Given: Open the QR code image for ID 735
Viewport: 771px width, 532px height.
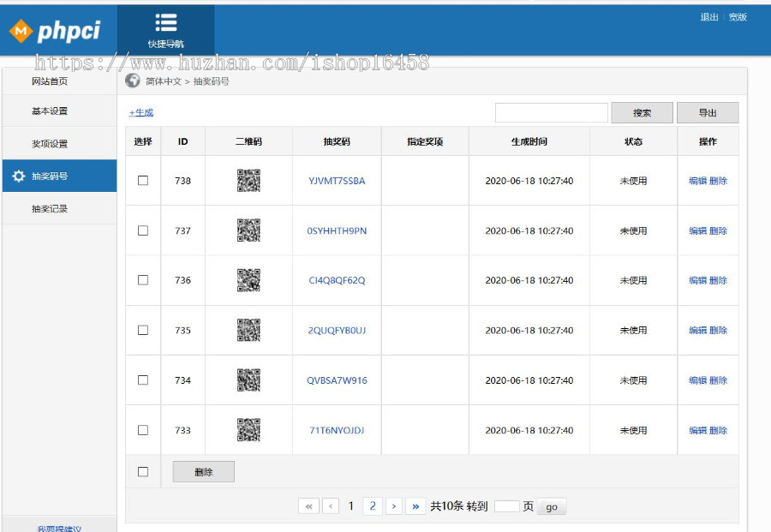Looking at the screenshot, I should (247, 330).
